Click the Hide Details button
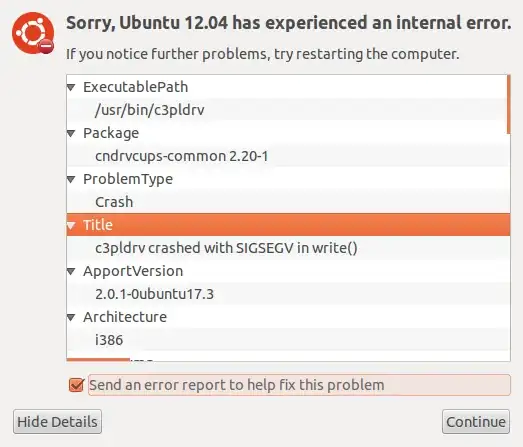523x447 pixels. pyautogui.click(x=57, y=422)
